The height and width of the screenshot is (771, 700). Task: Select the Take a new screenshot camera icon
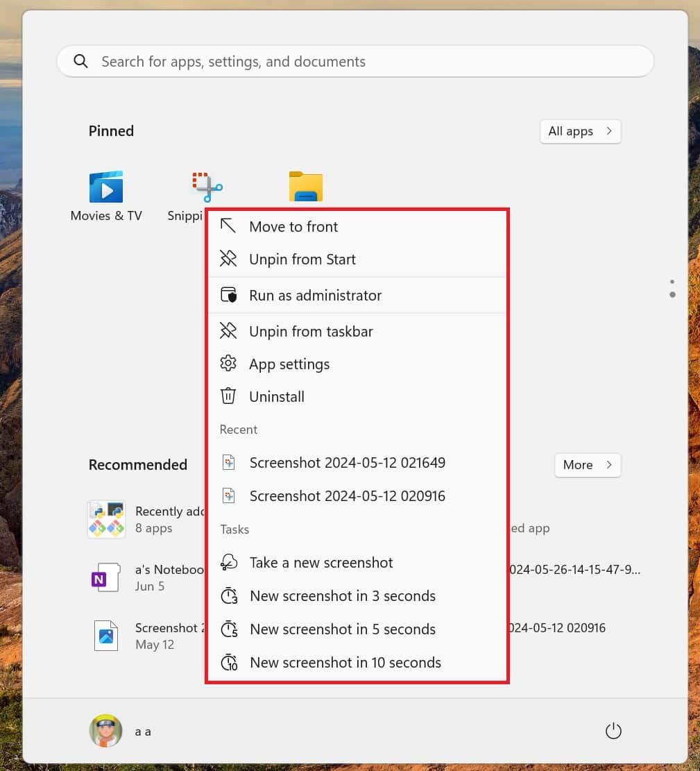pos(228,562)
